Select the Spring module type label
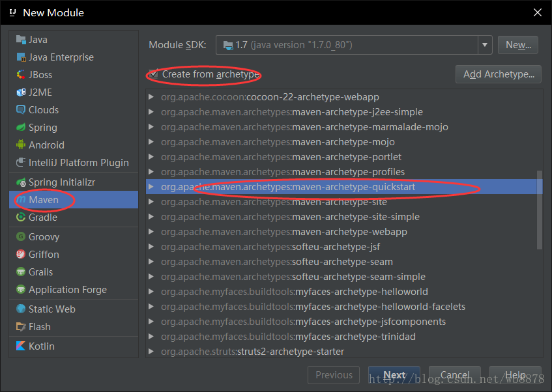 point(42,128)
